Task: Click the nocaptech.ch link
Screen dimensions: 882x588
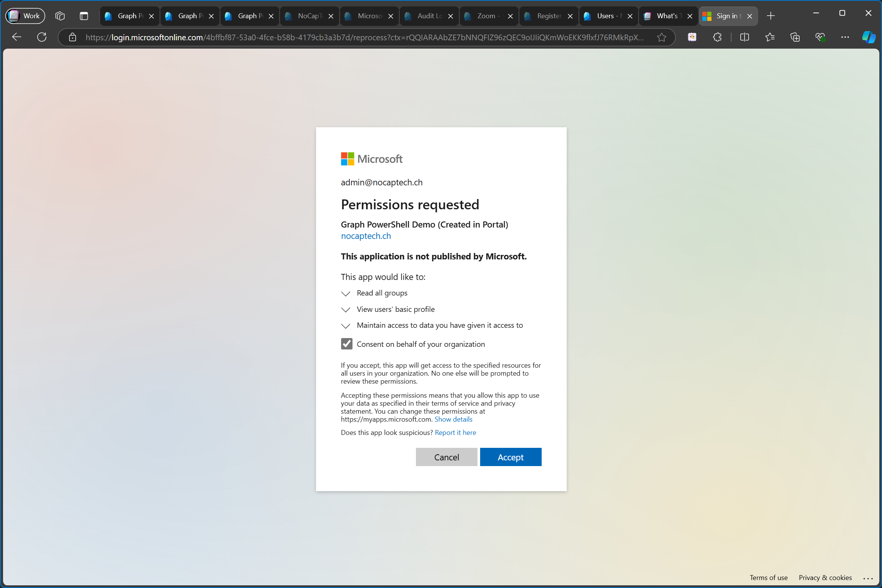Action: click(x=365, y=236)
